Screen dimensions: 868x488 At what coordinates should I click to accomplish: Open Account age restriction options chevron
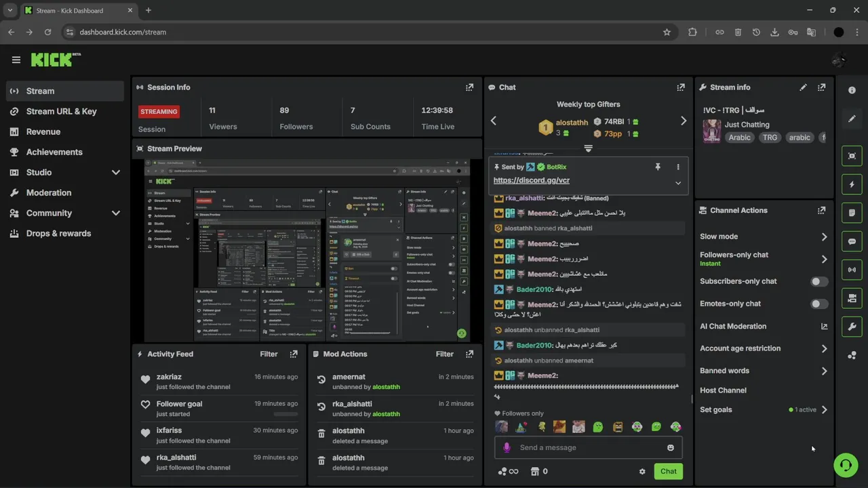824,348
